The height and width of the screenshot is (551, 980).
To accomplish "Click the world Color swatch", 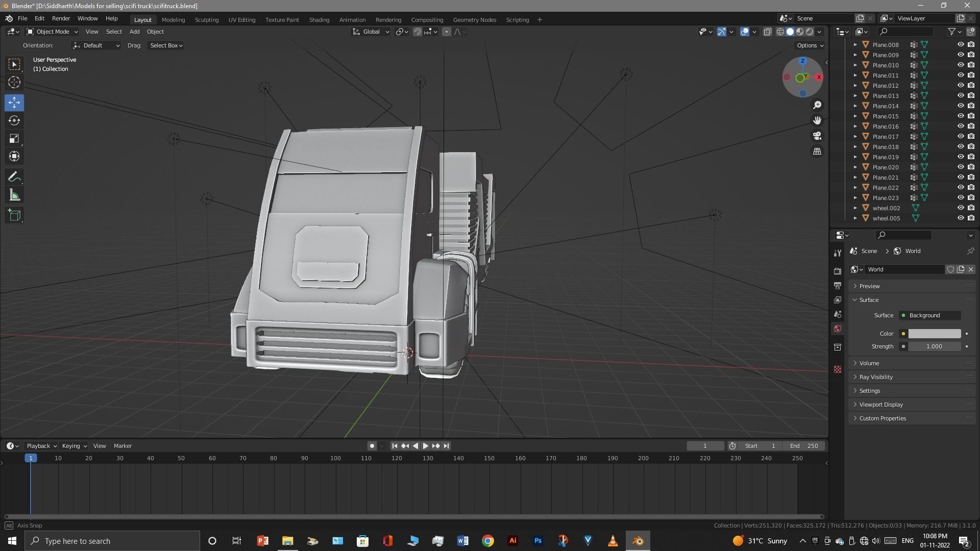I will 934,334.
